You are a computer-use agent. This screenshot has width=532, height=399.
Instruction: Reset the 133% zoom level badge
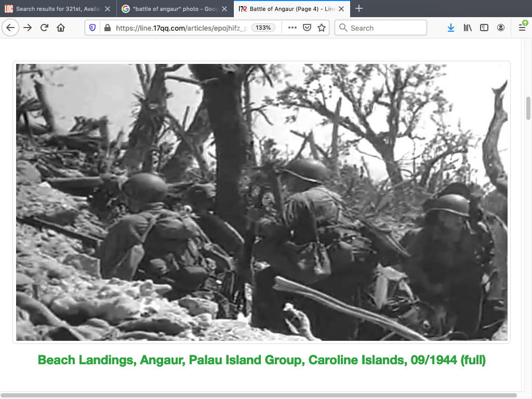pyautogui.click(x=263, y=28)
